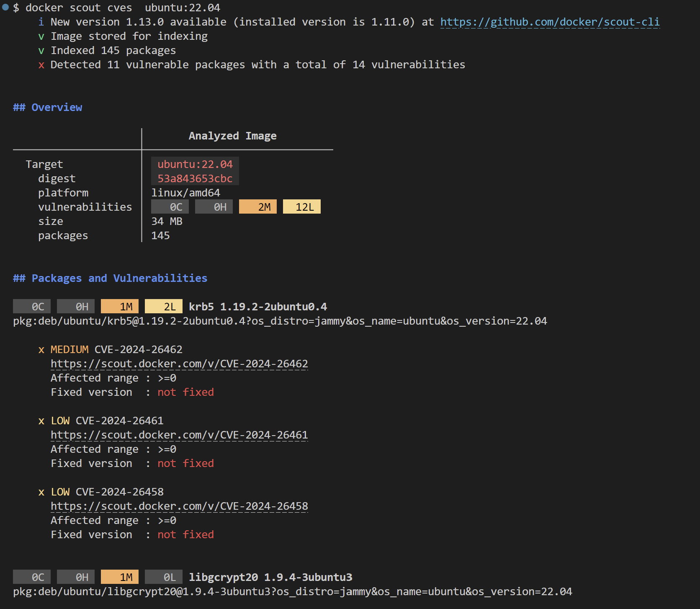Click the 'pkg:deb/ubuntu/libgcrypt20@1.9.4-3ubuntu3' package URL
This screenshot has height=609, width=700.
[293, 591]
